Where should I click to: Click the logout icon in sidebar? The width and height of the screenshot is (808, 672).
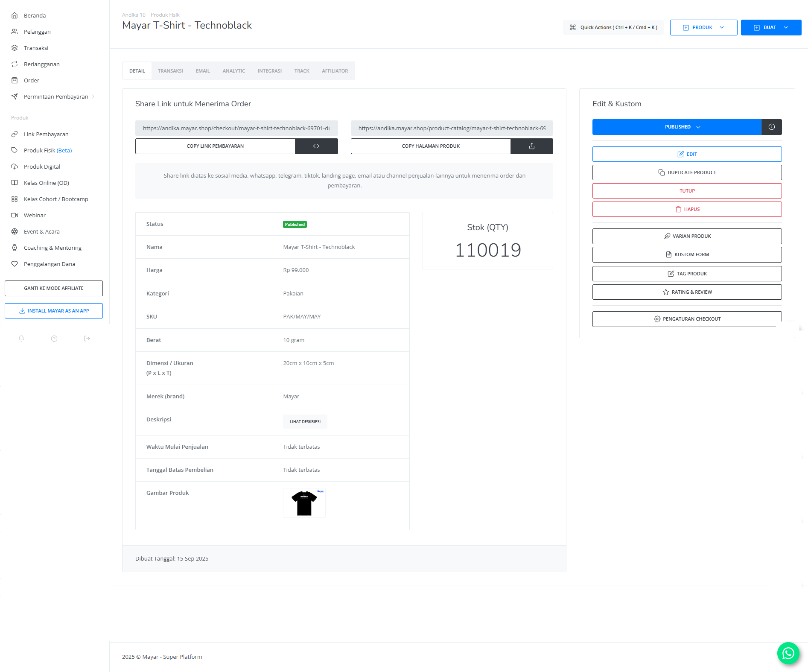pos(87,339)
